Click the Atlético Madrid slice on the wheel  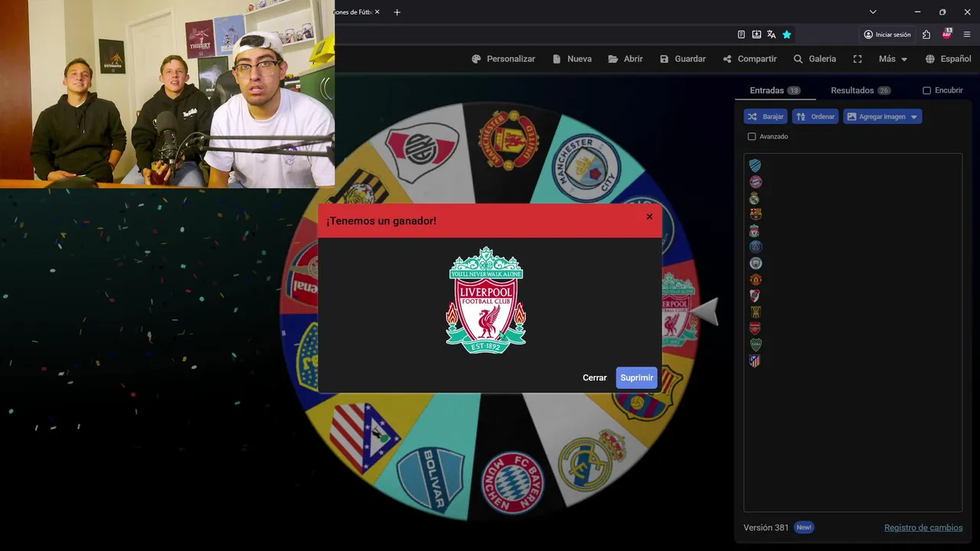(363, 436)
